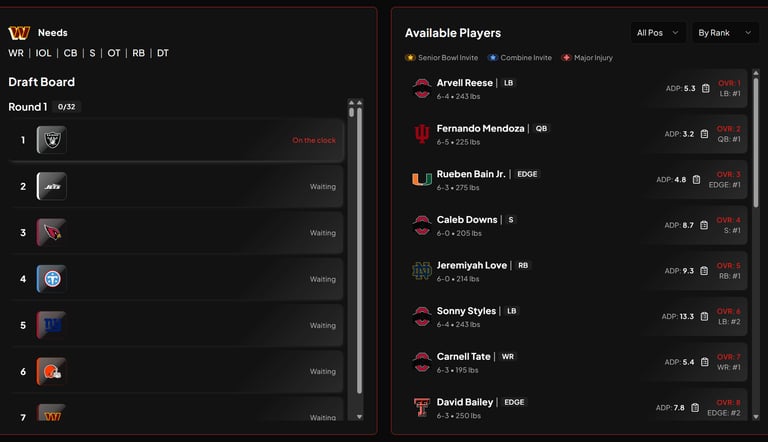The height and width of the screenshot is (442, 768).
Task: Select the Jets logo at pick 2
Action: [51, 186]
